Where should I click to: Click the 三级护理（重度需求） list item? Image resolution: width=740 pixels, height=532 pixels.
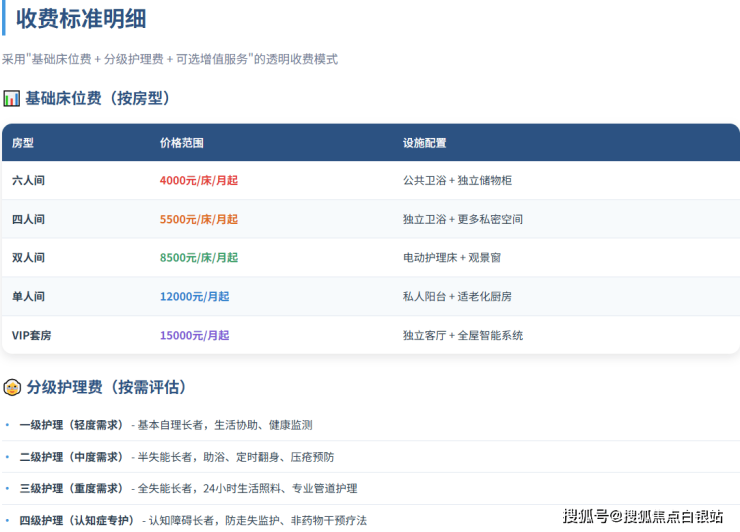click(x=72, y=489)
